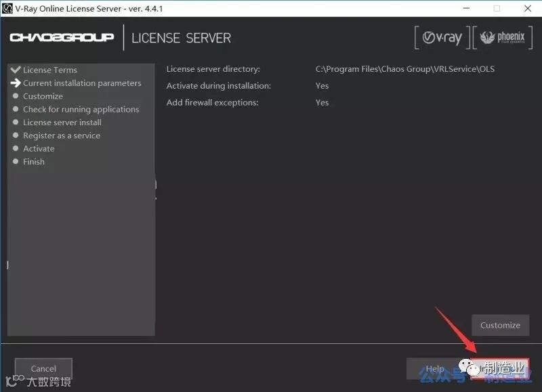Click the window title bar app icon

pos(7,8)
